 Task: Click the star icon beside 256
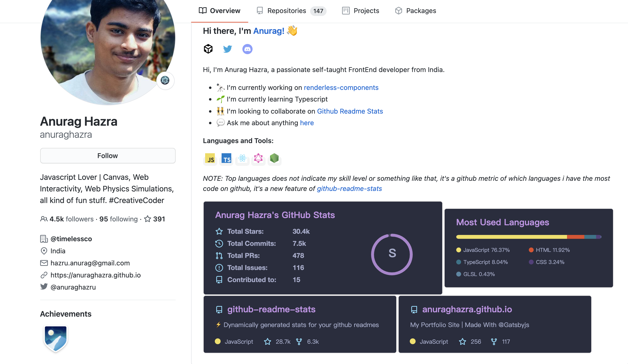[x=463, y=342]
